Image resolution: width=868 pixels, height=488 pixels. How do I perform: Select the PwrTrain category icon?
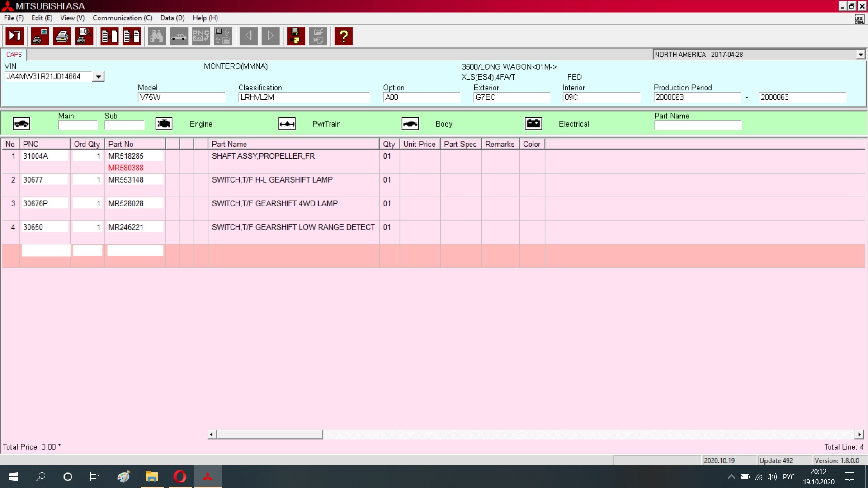tap(287, 124)
